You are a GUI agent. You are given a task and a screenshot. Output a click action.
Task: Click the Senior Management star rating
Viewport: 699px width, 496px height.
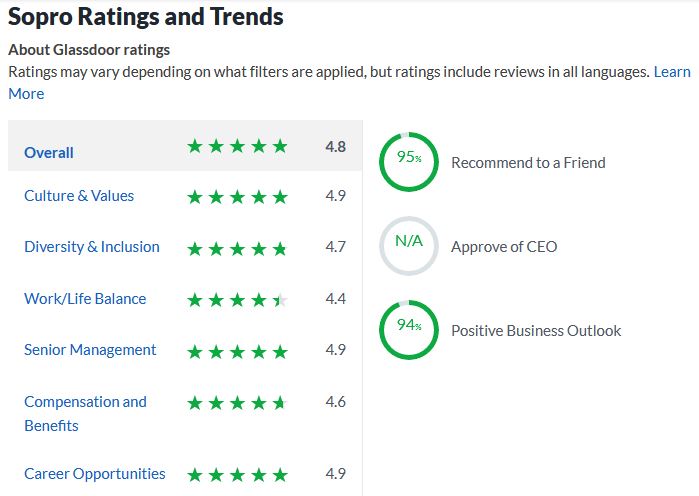coord(237,351)
